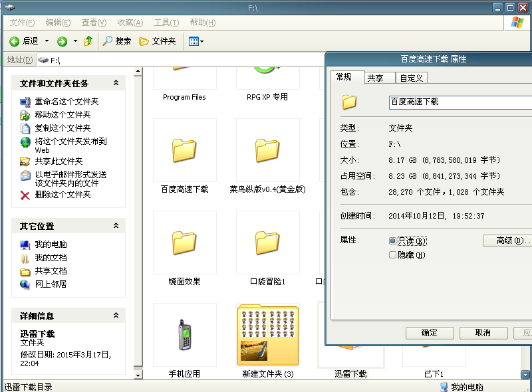Click 删除这个文件夹 link
Viewport: 532px width, 392px height.
63,195
